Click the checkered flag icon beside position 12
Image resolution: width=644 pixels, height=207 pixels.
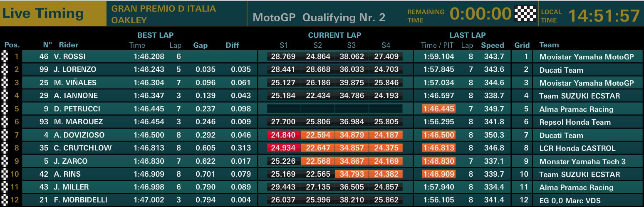coord(5,200)
